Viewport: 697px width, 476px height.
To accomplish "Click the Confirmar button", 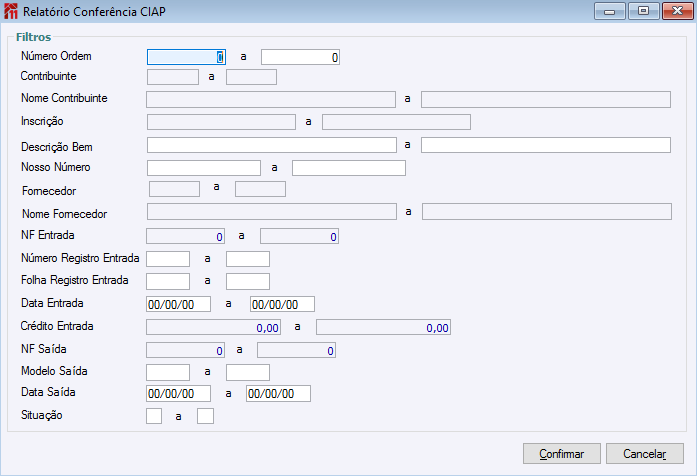I will coord(561,453).
